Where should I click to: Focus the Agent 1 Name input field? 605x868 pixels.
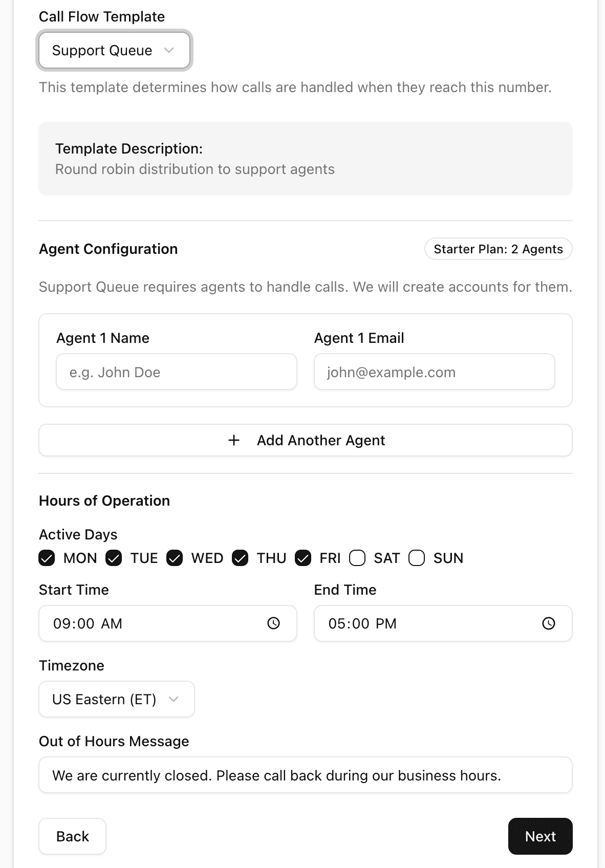click(x=177, y=372)
